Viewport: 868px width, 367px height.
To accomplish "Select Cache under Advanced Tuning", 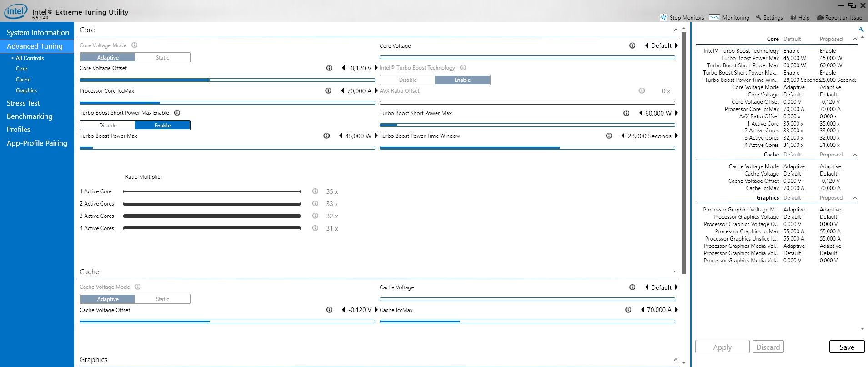I will click(x=23, y=80).
